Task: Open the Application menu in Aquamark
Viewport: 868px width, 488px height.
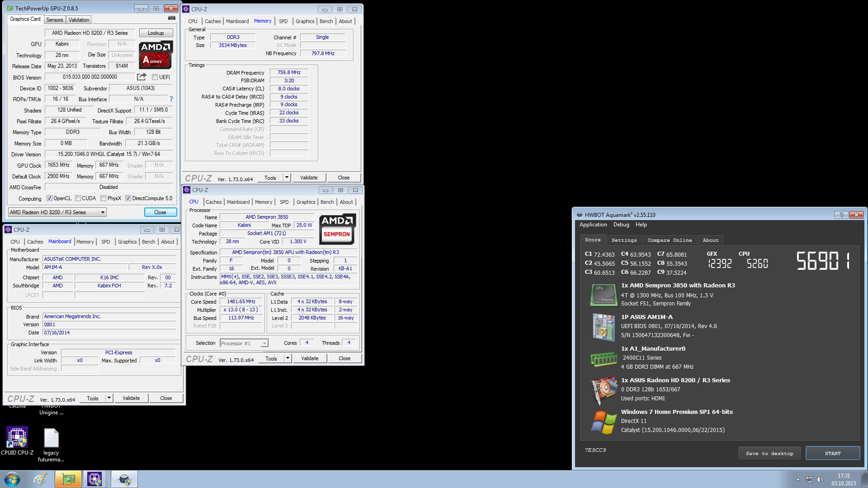Action: pos(593,225)
